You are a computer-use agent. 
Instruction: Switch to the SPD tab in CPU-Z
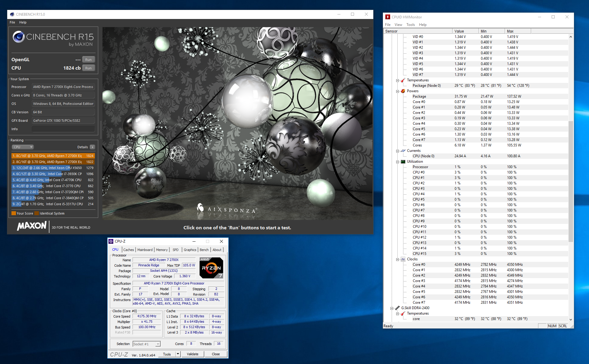click(x=176, y=250)
